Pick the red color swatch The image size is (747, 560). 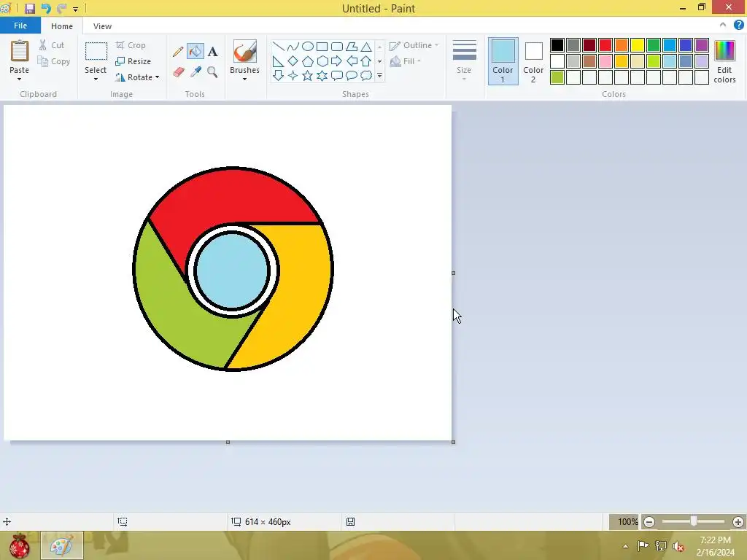coord(605,45)
